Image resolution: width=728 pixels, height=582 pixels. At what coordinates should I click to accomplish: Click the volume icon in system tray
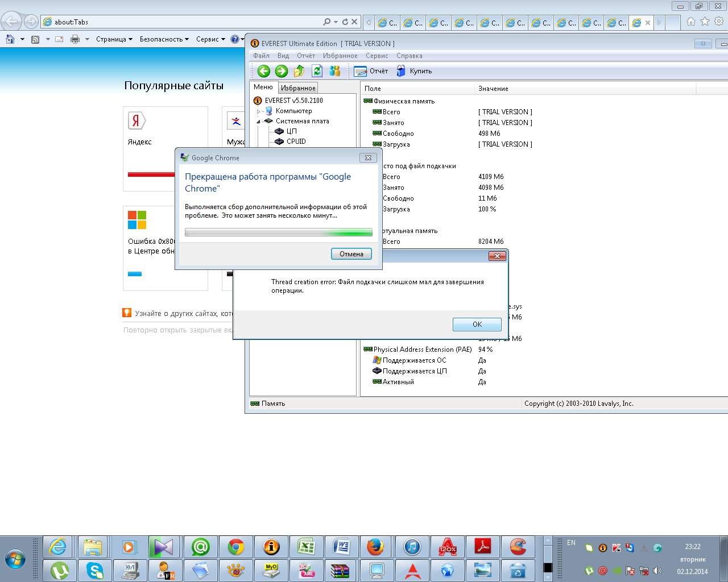coord(657,571)
